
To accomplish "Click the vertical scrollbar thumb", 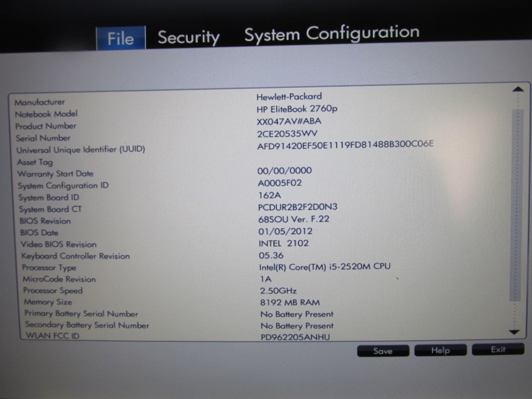I will point(516,205).
